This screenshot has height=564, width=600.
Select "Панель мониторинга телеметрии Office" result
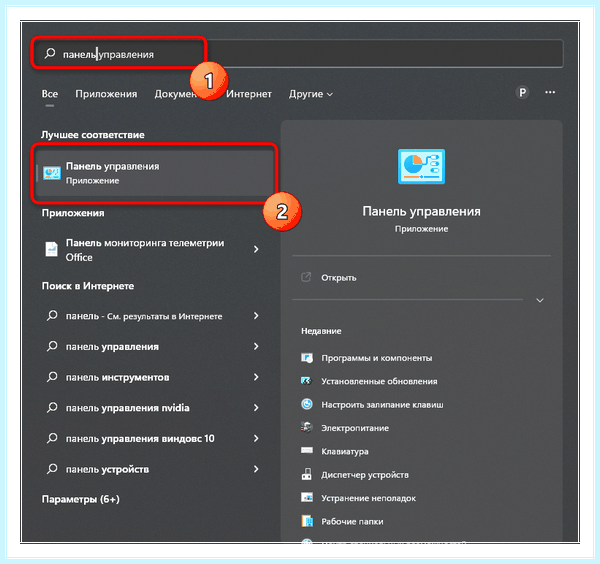point(152,249)
